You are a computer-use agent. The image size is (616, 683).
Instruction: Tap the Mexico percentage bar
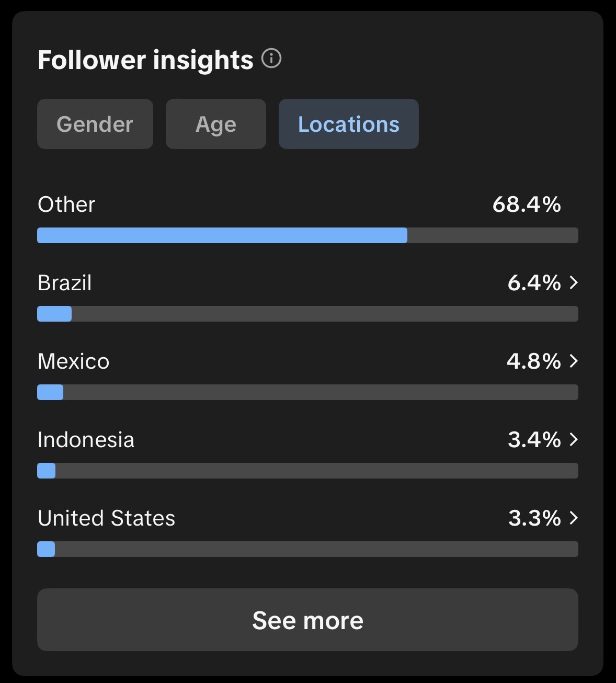pyautogui.click(x=307, y=392)
